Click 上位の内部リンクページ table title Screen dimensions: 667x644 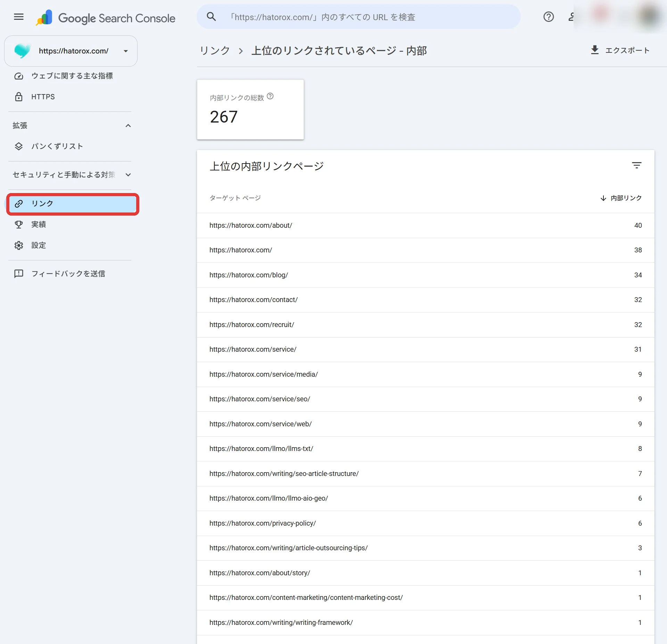(266, 166)
